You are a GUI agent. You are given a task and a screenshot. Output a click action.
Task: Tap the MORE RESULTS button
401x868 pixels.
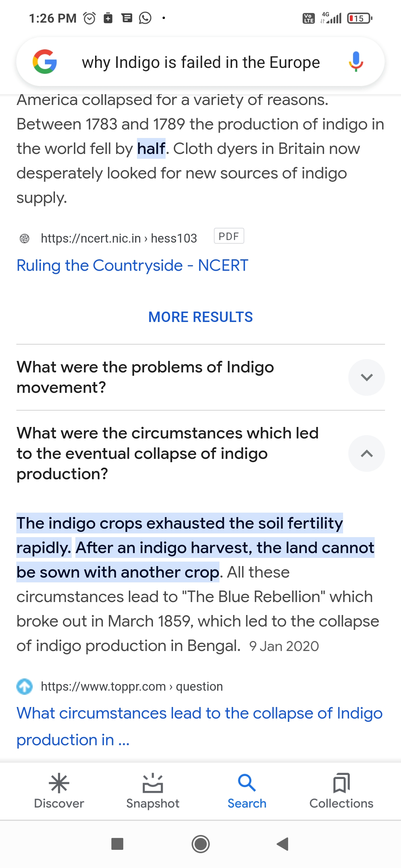(x=200, y=317)
